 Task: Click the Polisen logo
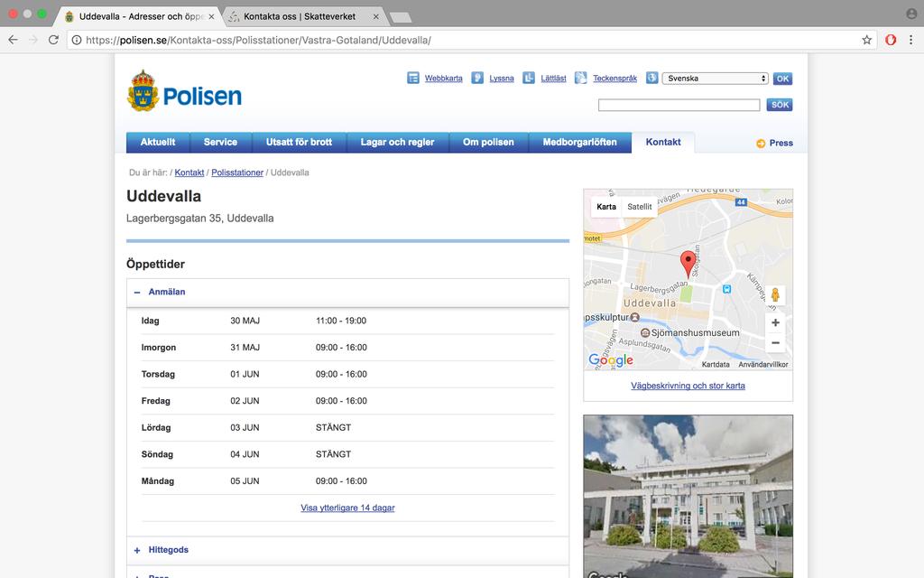184,91
